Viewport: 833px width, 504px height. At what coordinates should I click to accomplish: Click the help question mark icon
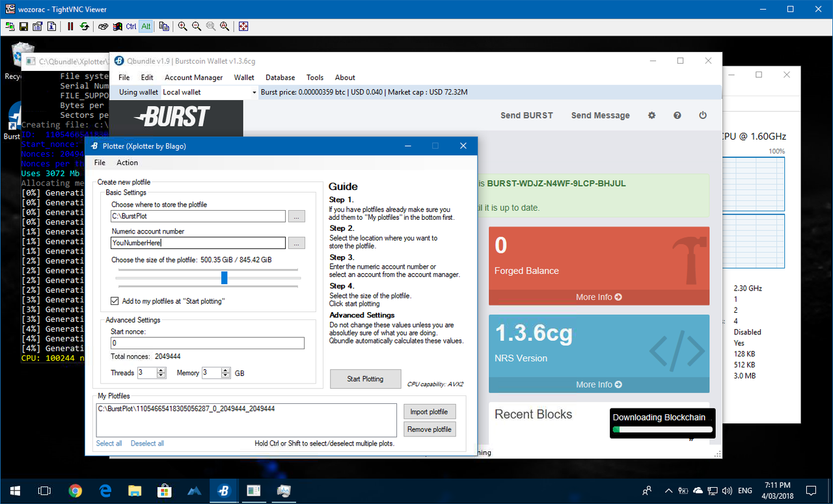[677, 115]
